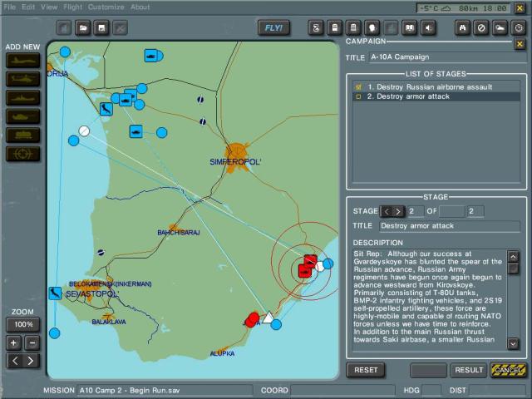
Task: Open the Customize menu
Action: (x=106, y=7)
